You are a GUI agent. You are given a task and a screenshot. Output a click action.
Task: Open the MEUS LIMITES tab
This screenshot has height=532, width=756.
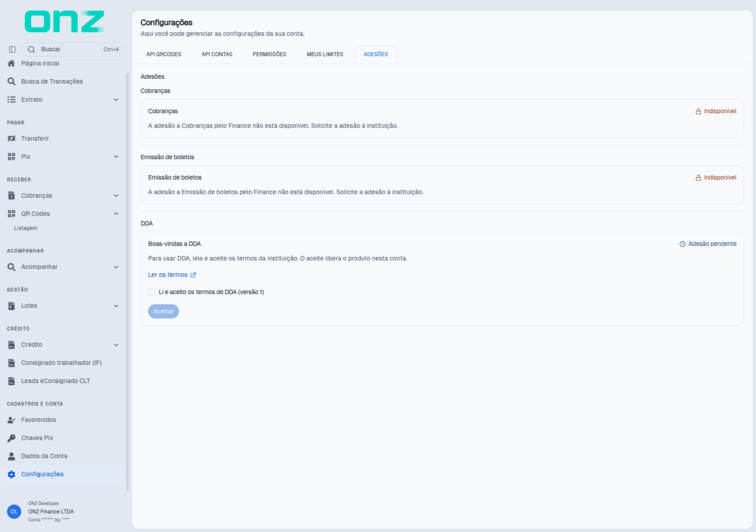325,54
